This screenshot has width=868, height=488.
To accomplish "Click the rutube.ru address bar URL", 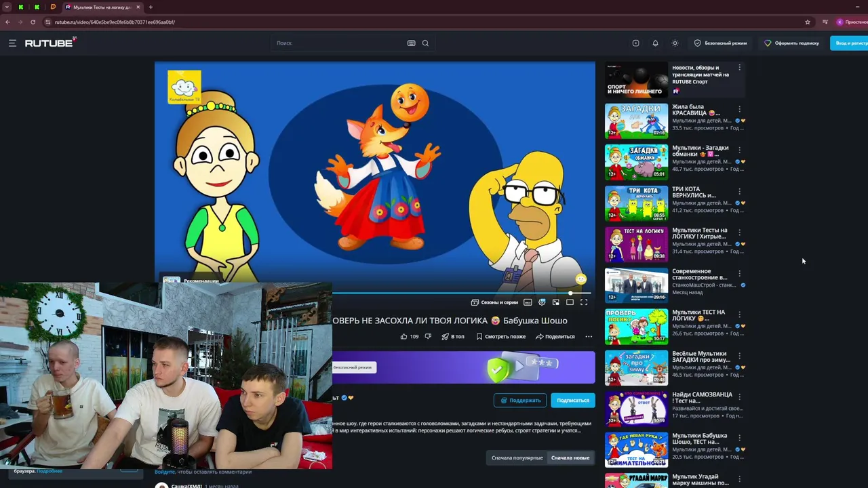I will pyautogui.click(x=115, y=22).
